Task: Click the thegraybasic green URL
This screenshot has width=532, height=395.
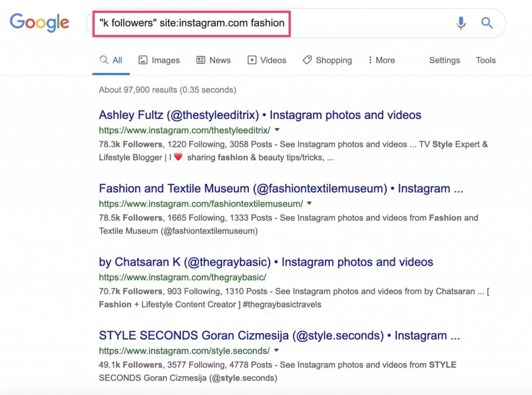Action: pyautogui.click(x=182, y=277)
